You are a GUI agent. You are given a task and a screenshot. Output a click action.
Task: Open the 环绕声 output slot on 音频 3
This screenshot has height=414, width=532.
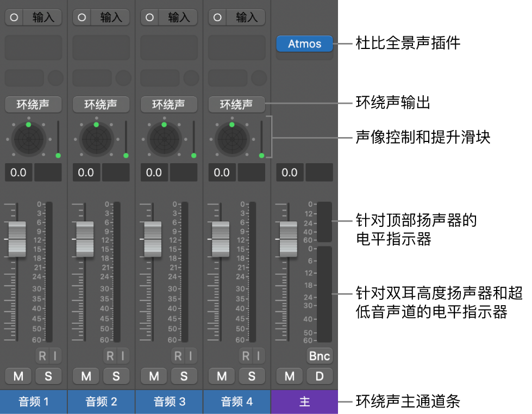click(x=168, y=104)
